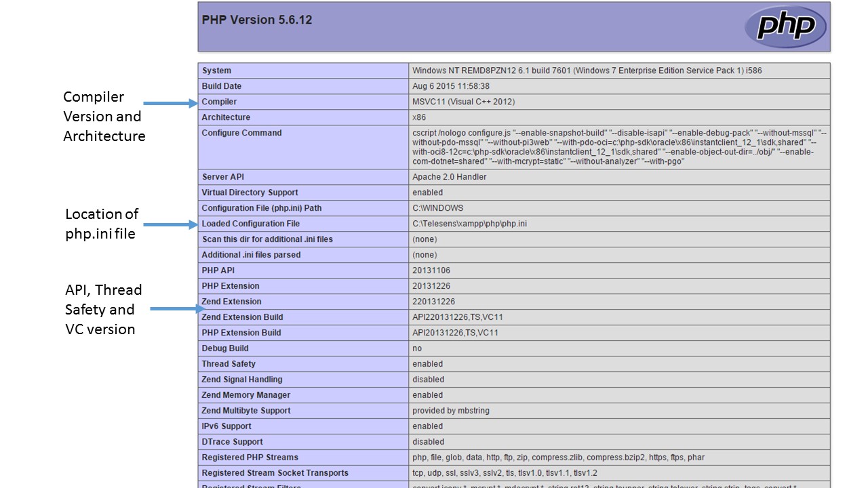
Task: Click the 'System' row label
Action: tap(216, 70)
